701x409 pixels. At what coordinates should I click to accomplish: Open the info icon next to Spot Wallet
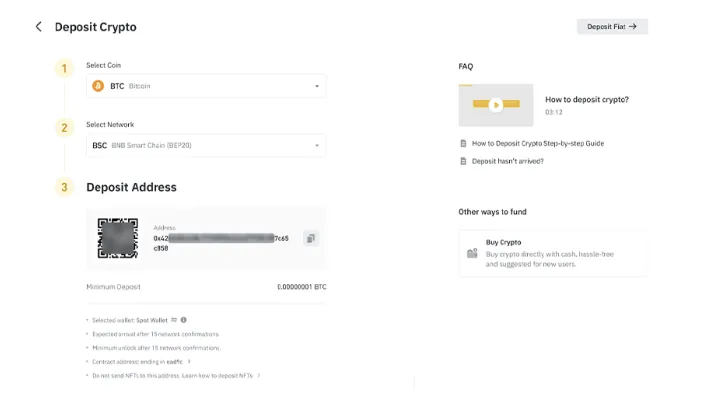184,320
